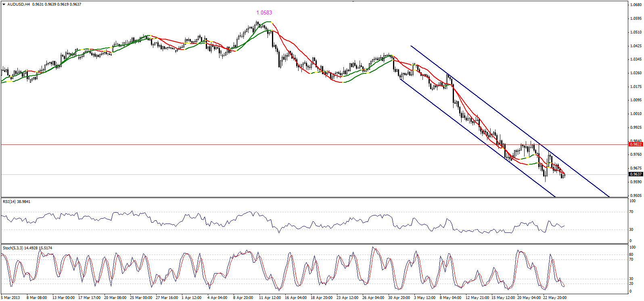Screen dimensions: 644x301
Task: Select the 0.9590 price scale label
Action: click(636, 182)
